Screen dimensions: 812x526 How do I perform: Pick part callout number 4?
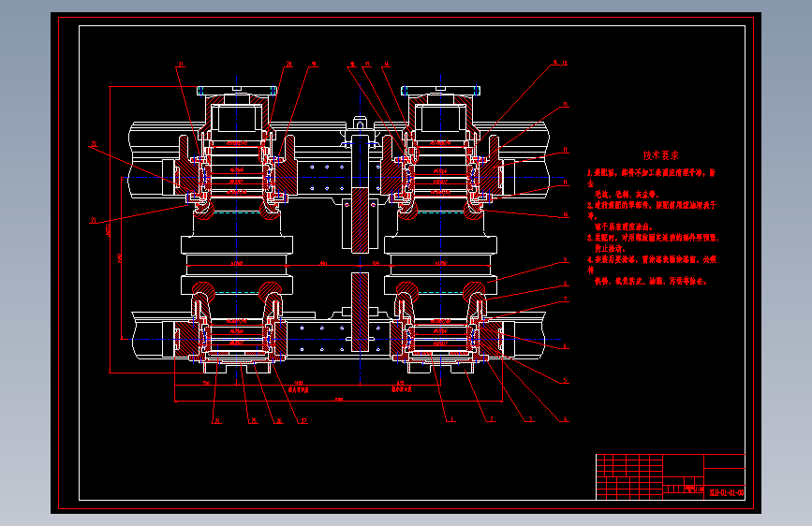point(565,418)
